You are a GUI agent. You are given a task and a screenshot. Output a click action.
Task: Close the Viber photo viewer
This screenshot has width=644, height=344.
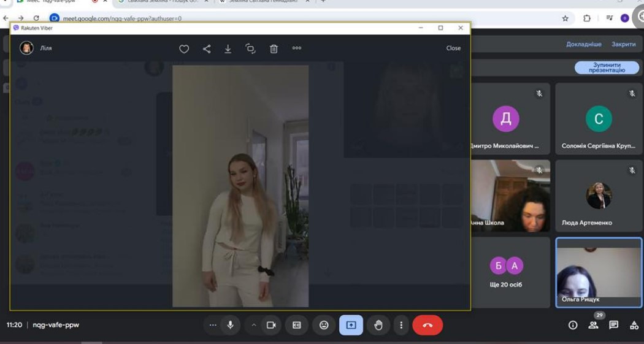[x=453, y=48]
